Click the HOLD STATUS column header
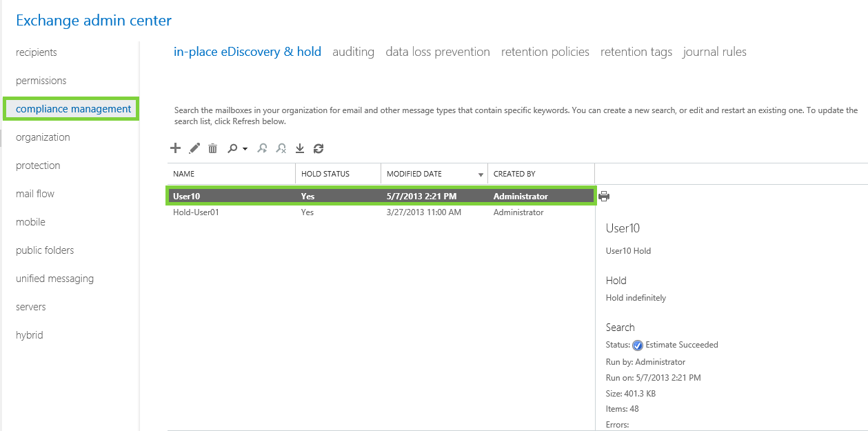Screen dimensions: 868x431 338,174
